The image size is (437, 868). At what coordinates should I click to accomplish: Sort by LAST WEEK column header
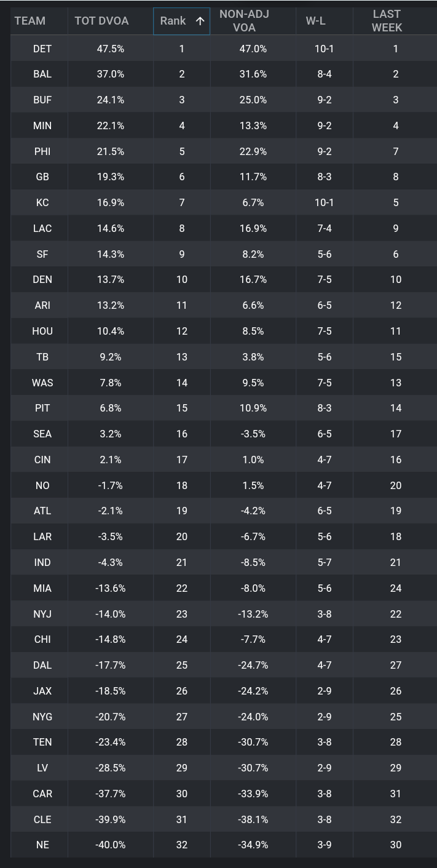387,21
